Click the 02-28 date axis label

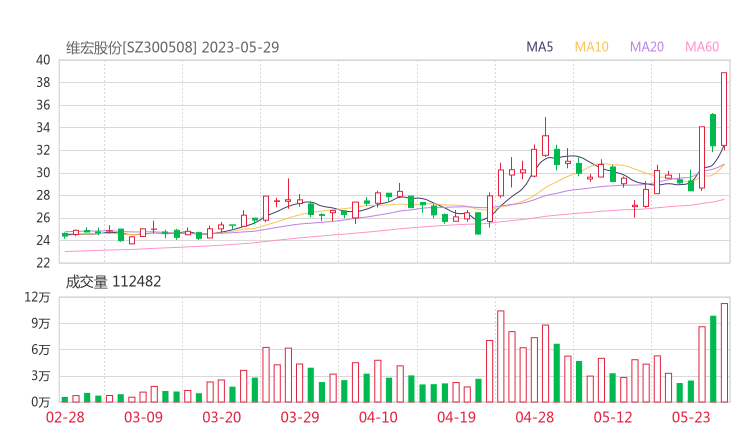point(65,417)
